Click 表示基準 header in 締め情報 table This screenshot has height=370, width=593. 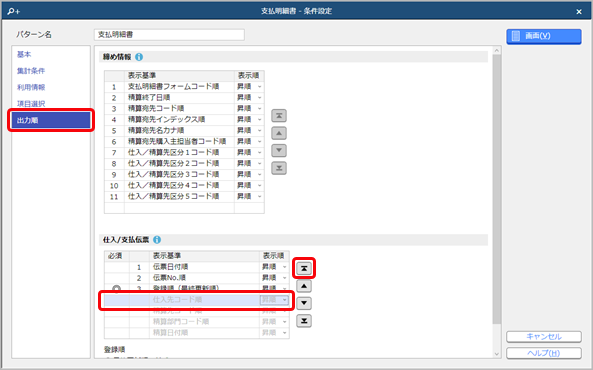(x=180, y=76)
